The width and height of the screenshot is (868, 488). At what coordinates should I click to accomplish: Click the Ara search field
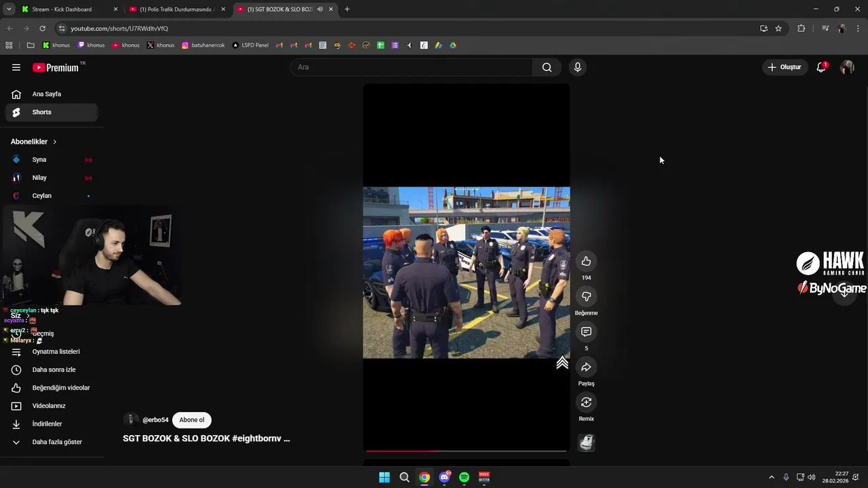pyautogui.click(x=411, y=67)
